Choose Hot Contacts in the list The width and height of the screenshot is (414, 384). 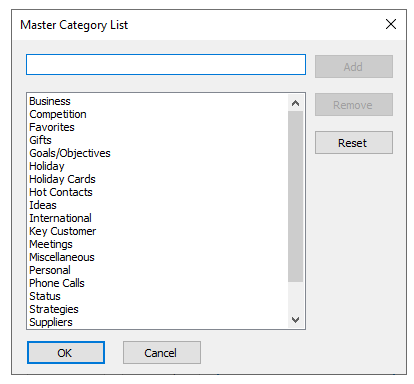pyautogui.click(x=61, y=192)
